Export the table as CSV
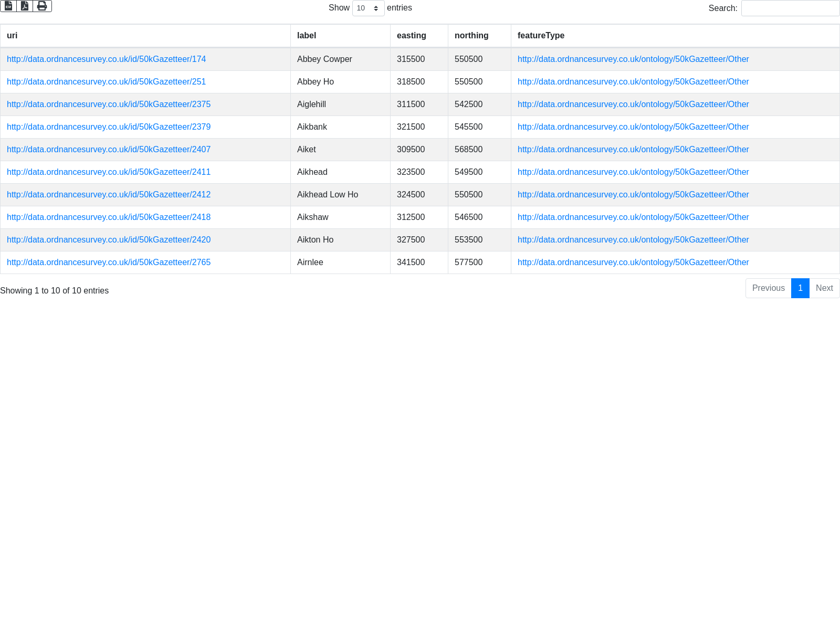Screen dimensions: 840x630 pyautogui.click(x=8, y=6)
